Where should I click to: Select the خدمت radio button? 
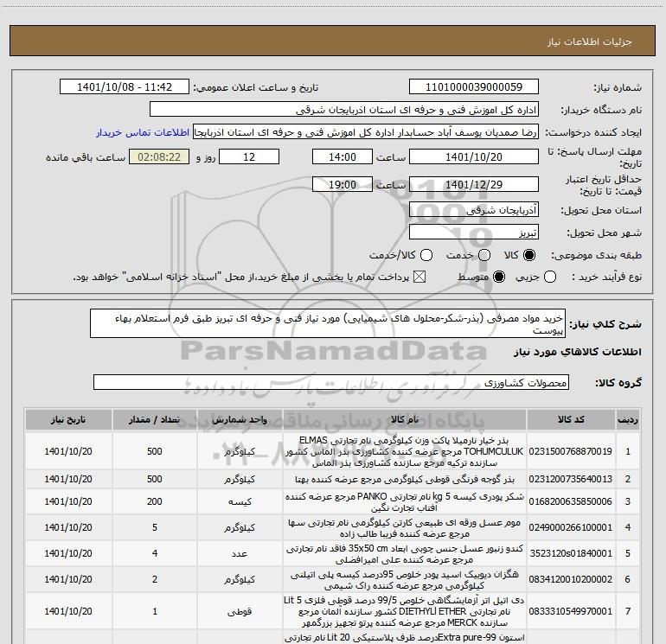pyautogui.click(x=484, y=255)
